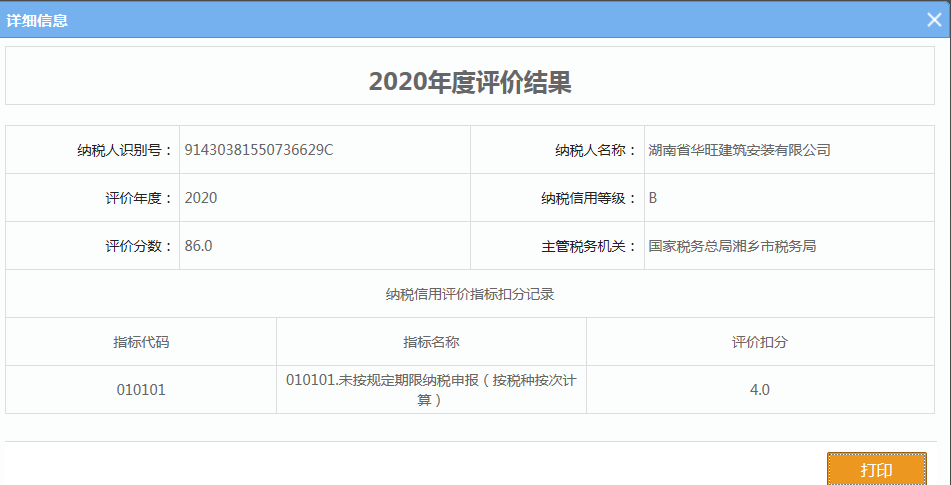Select the taxpayer ID 91430381550736629C
Screen dimensions: 951x485
(258, 150)
